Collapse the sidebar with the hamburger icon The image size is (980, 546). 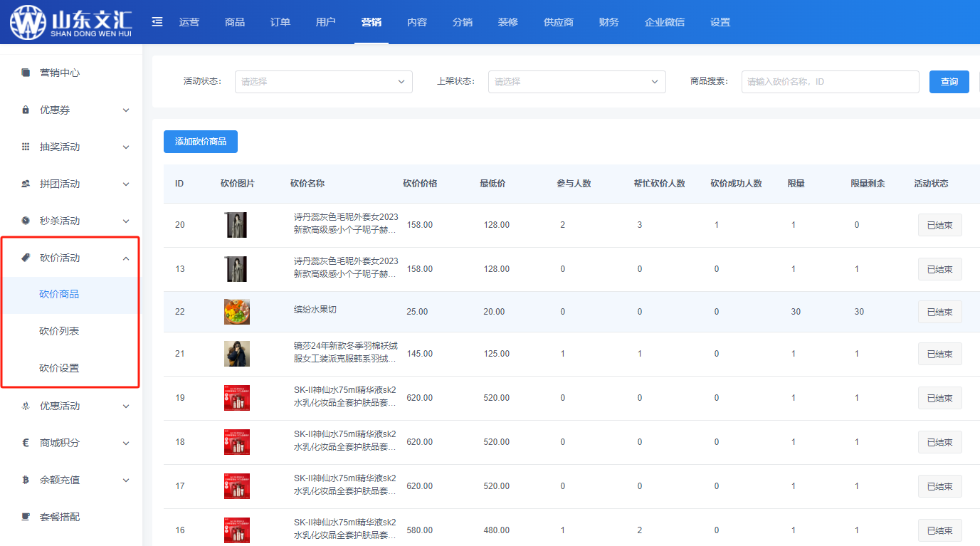[157, 22]
